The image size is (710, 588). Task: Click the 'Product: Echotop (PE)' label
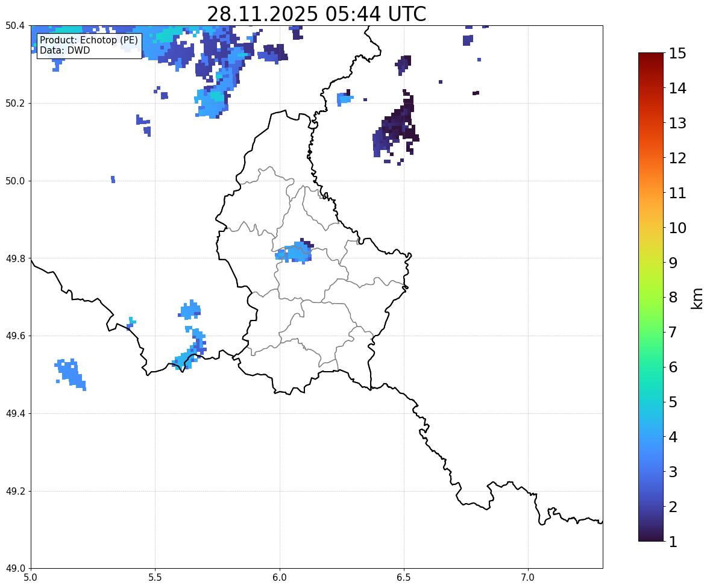pos(89,40)
